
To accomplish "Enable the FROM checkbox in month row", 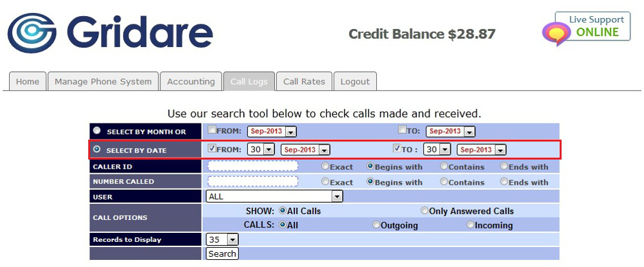I will (x=212, y=131).
